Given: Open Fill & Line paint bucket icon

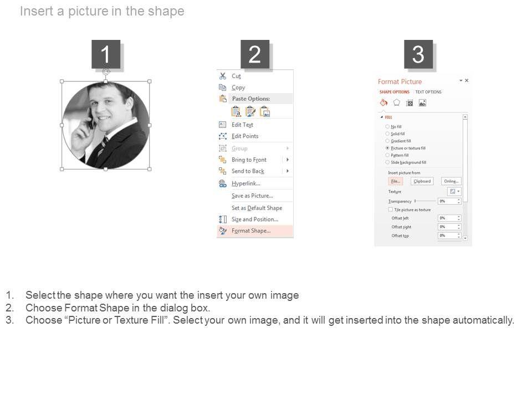Looking at the screenshot, I should pos(383,103).
